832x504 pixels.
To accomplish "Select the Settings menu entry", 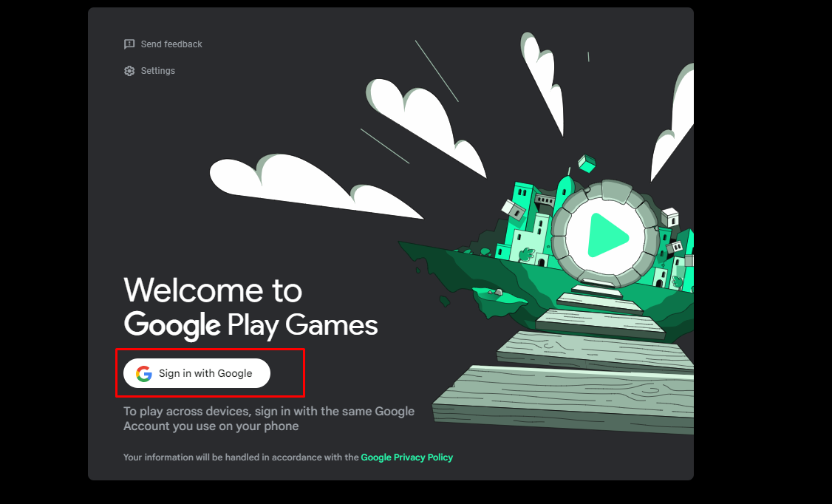I will tap(157, 70).
